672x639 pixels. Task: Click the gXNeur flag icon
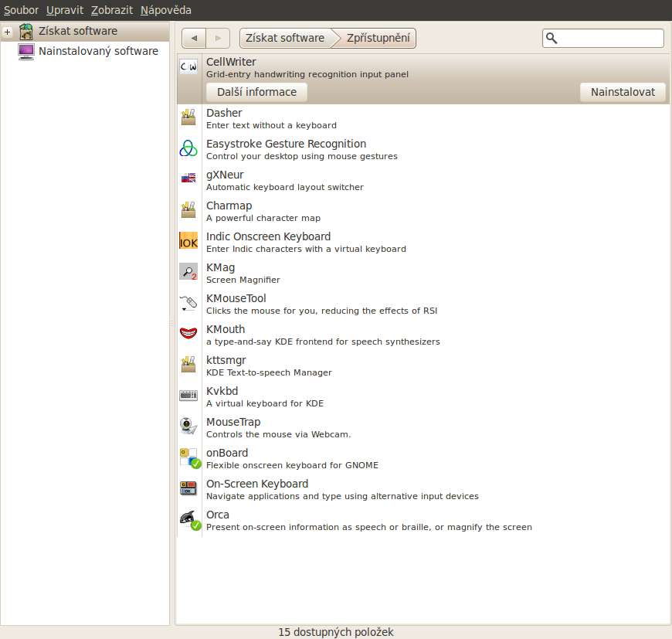point(188,178)
